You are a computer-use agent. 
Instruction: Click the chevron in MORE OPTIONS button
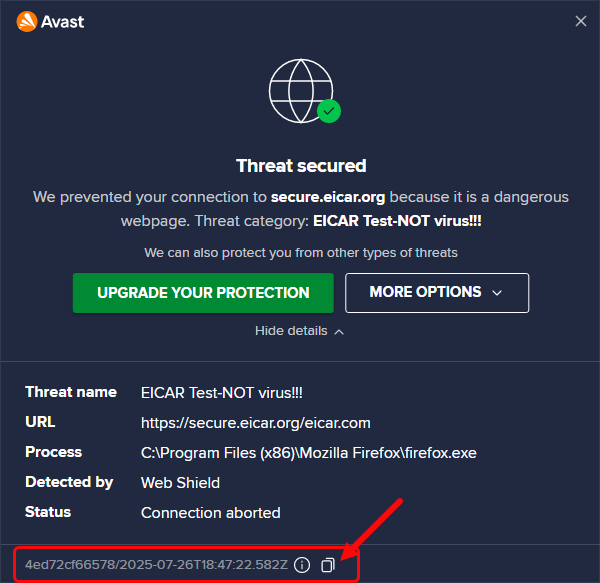click(x=497, y=293)
